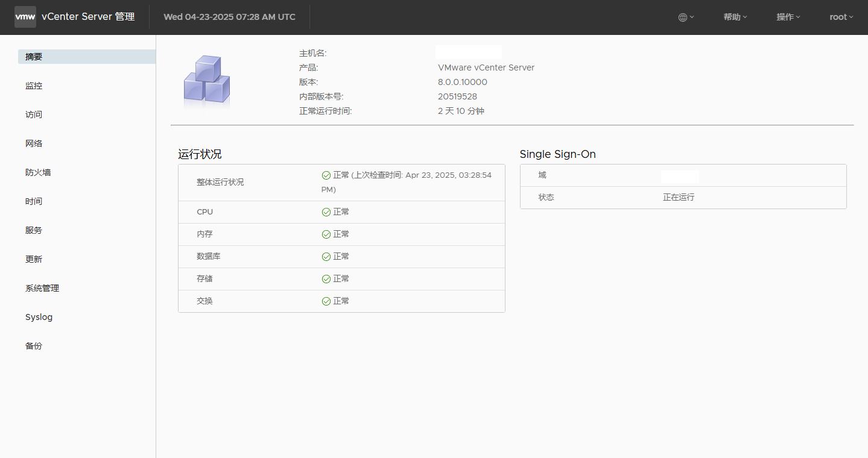868x458 pixels.
Task: Click the 正常运行时间 label
Action: pos(326,111)
